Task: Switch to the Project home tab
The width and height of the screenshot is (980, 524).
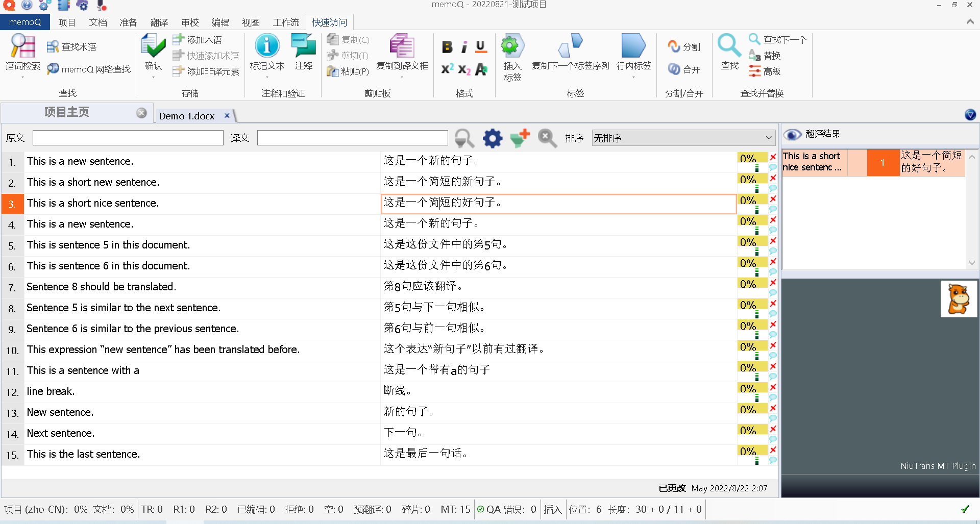Action: pyautogui.click(x=67, y=113)
